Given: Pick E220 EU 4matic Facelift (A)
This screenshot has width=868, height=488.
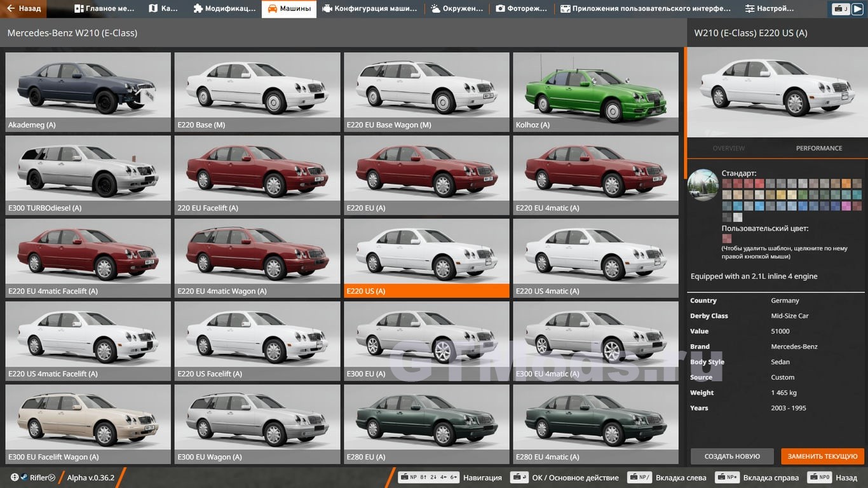Looking at the screenshot, I should point(88,258).
